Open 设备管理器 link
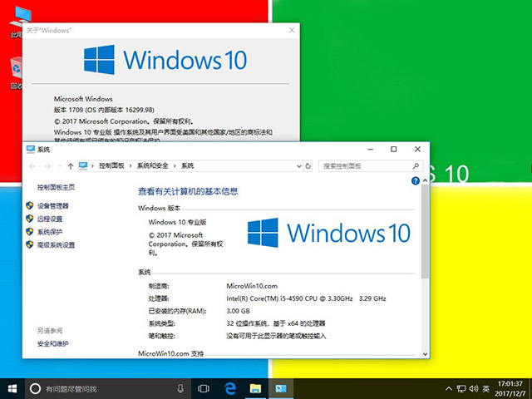 [x=53, y=206]
